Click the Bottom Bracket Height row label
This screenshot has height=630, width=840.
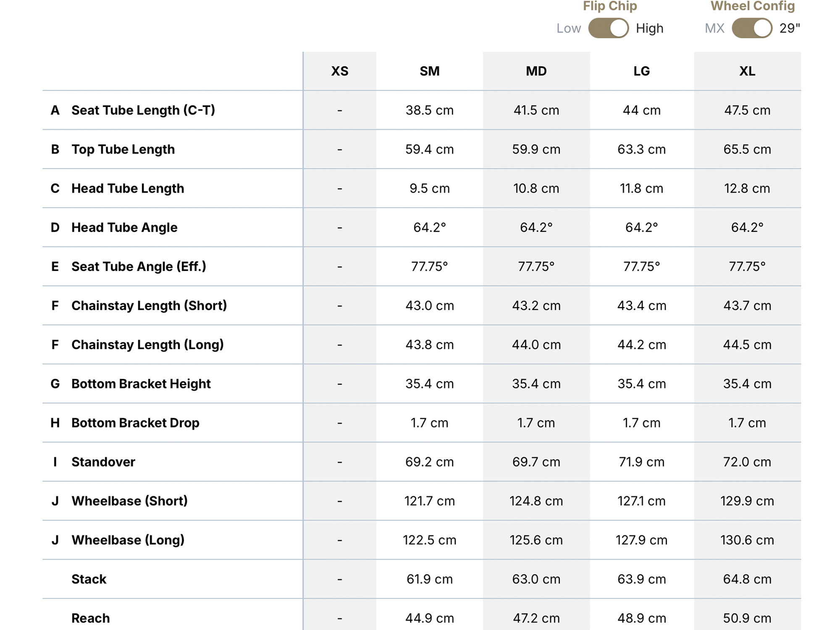pyautogui.click(x=141, y=383)
